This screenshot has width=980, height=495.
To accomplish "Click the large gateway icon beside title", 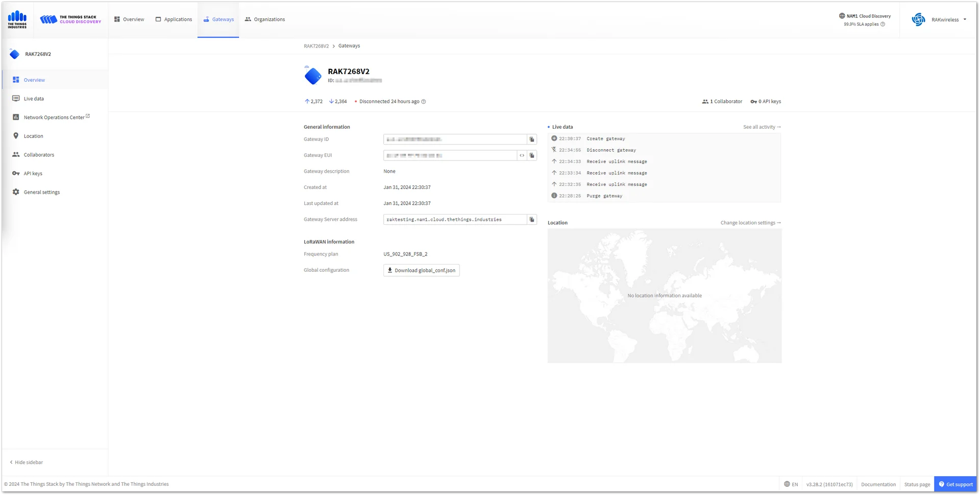I will click(x=313, y=76).
